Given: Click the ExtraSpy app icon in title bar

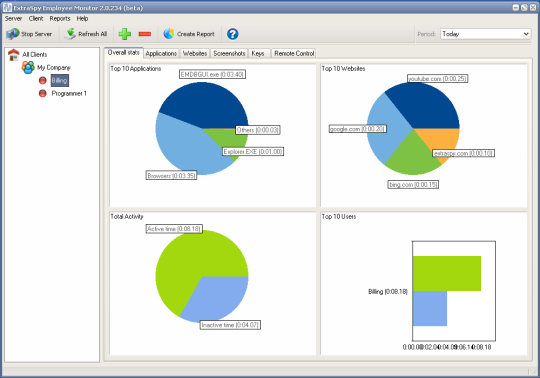Looking at the screenshot, I should (7, 8).
